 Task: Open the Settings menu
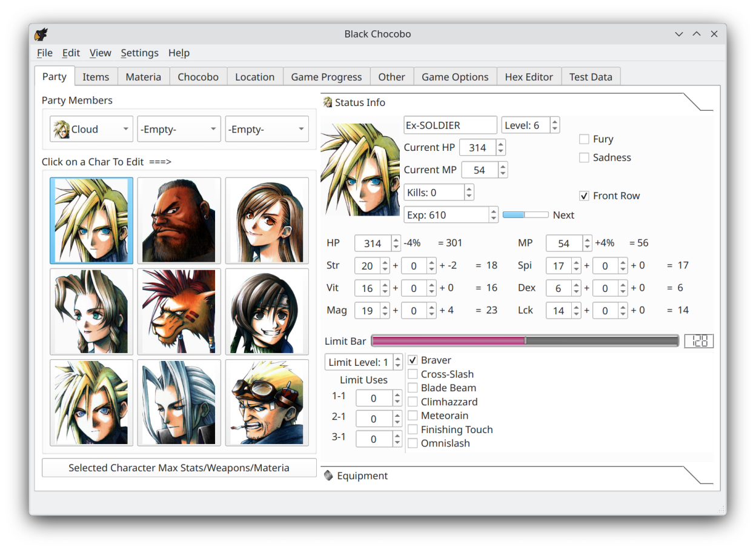[139, 53]
